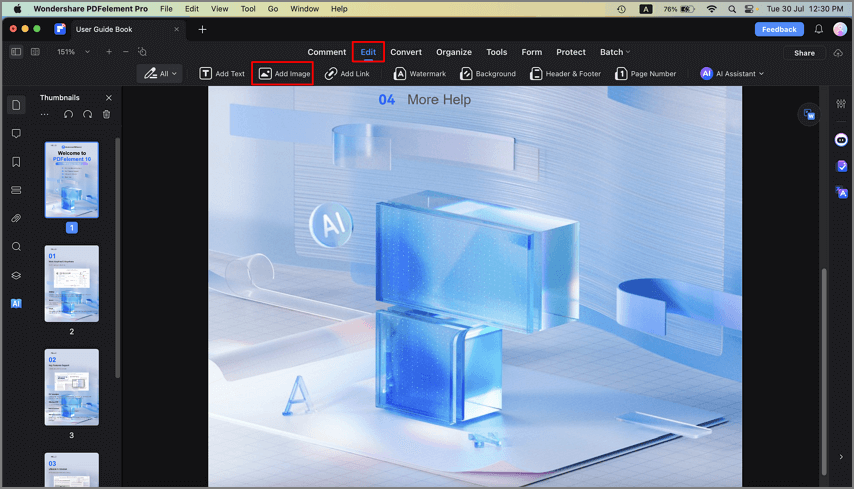The image size is (854, 489).
Task: Click the floating convert to Word icon
Action: click(x=809, y=115)
